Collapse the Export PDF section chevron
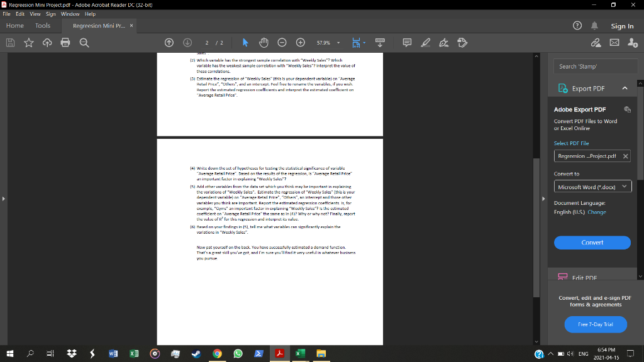Image resolution: width=644 pixels, height=362 pixels. [x=625, y=88]
